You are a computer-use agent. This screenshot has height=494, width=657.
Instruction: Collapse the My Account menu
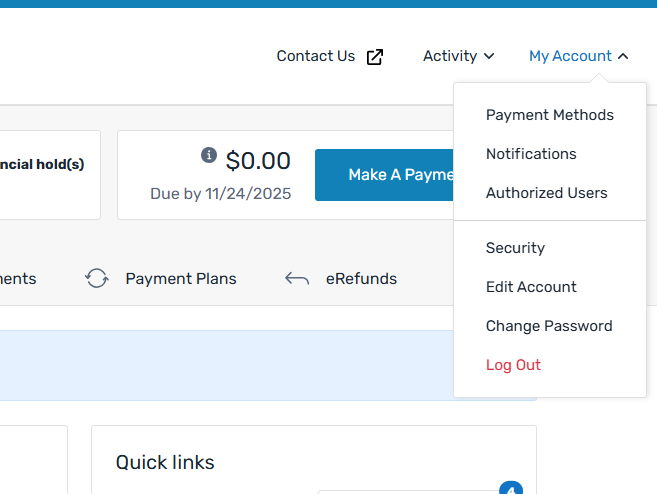click(x=578, y=56)
